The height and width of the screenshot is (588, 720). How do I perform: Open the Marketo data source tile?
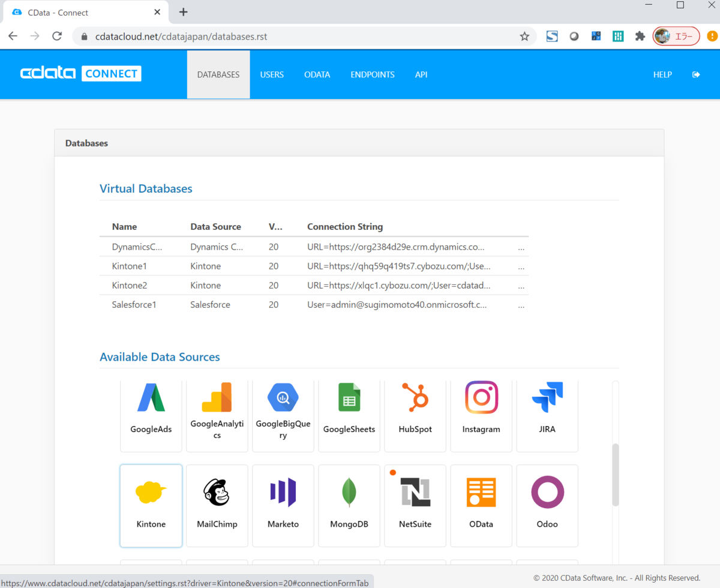[283, 506]
